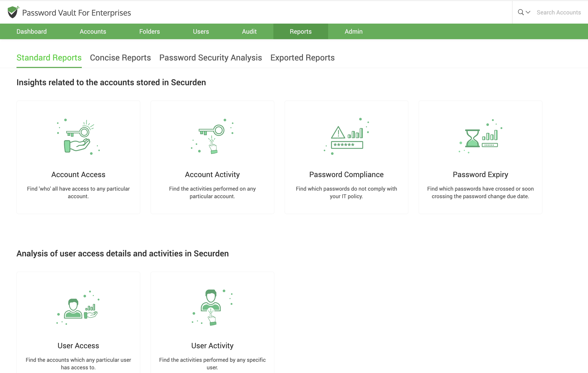
Task: Open the Audit section
Action: point(249,31)
